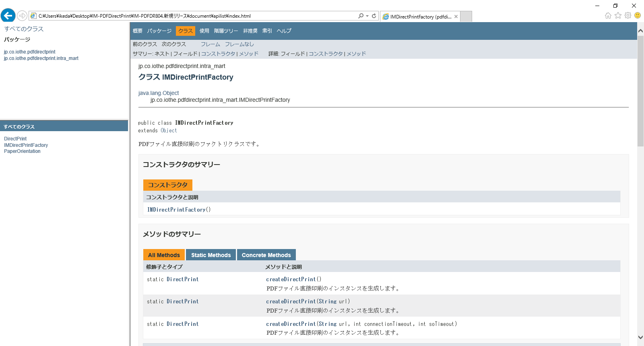Open the browser settings gear icon
The width and height of the screenshot is (644, 346).
point(628,15)
